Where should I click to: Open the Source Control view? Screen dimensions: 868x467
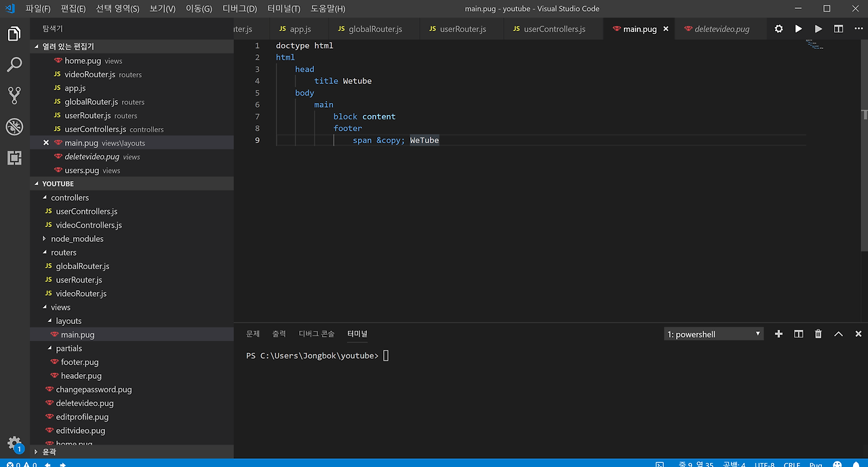pyautogui.click(x=14, y=95)
